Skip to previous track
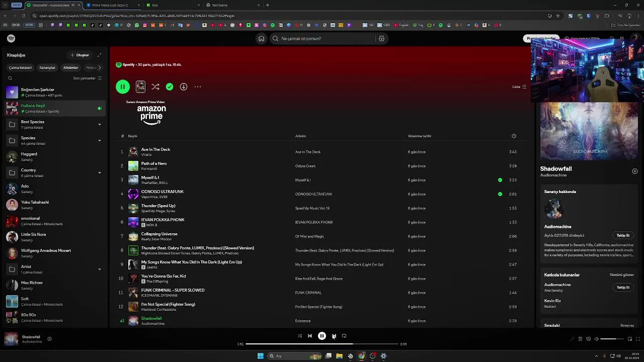Image resolution: width=644 pixels, height=362 pixels. tap(310, 336)
